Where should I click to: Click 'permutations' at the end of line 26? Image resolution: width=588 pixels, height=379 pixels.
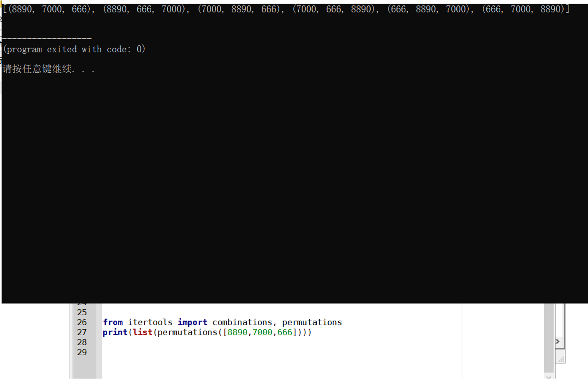312,322
